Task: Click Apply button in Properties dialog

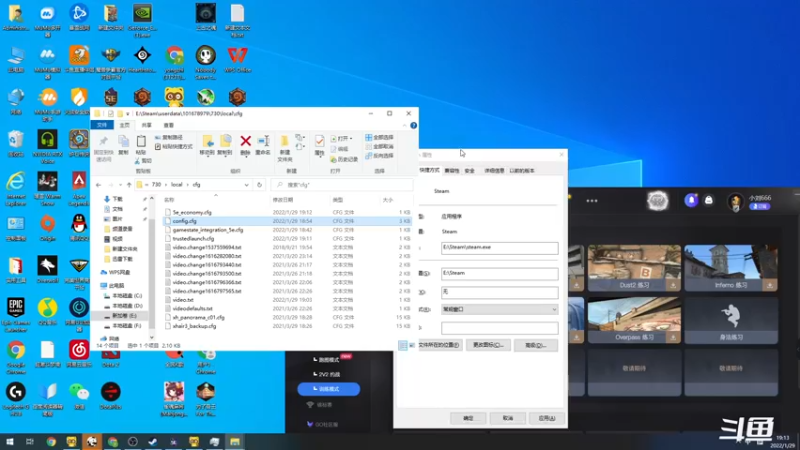Action: (546, 418)
